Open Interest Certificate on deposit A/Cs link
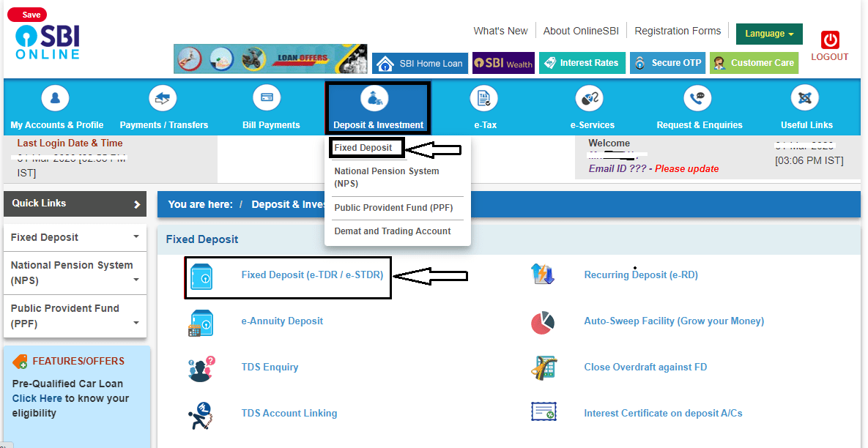 (663, 413)
